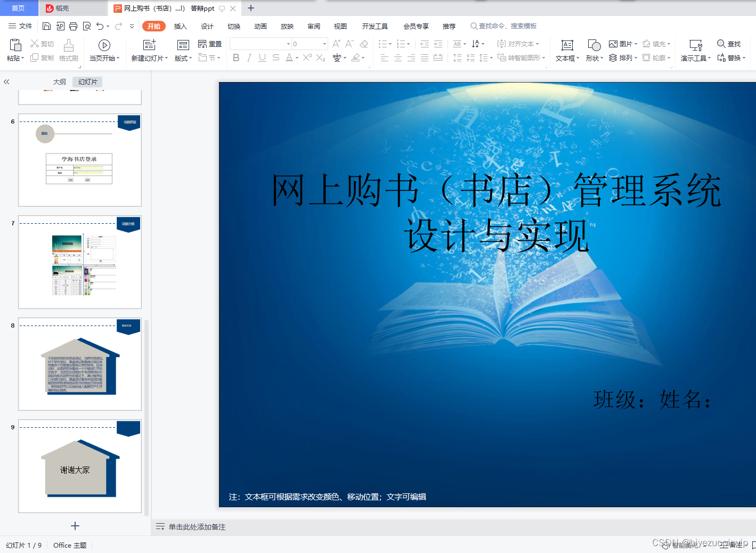Go to the Home (首页) tab
This screenshot has width=756, height=553.
click(19, 8)
